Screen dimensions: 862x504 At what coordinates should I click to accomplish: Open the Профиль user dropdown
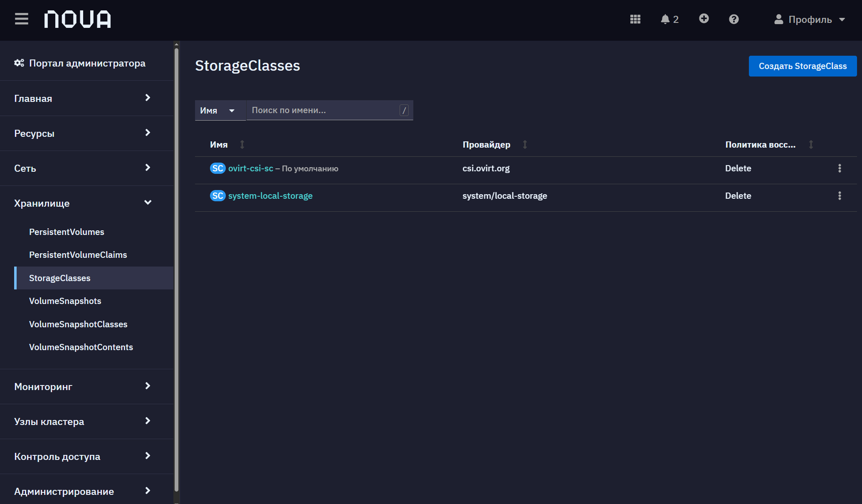(x=810, y=20)
